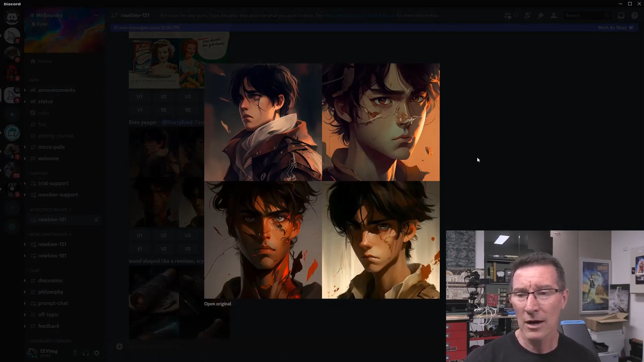Click the search input field
The height and width of the screenshot is (362, 644).
tap(587, 15)
